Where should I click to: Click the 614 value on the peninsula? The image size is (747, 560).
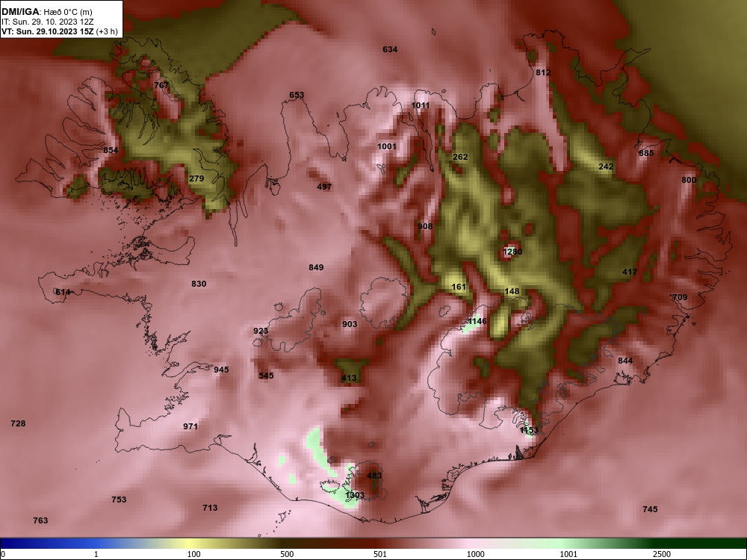point(63,293)
